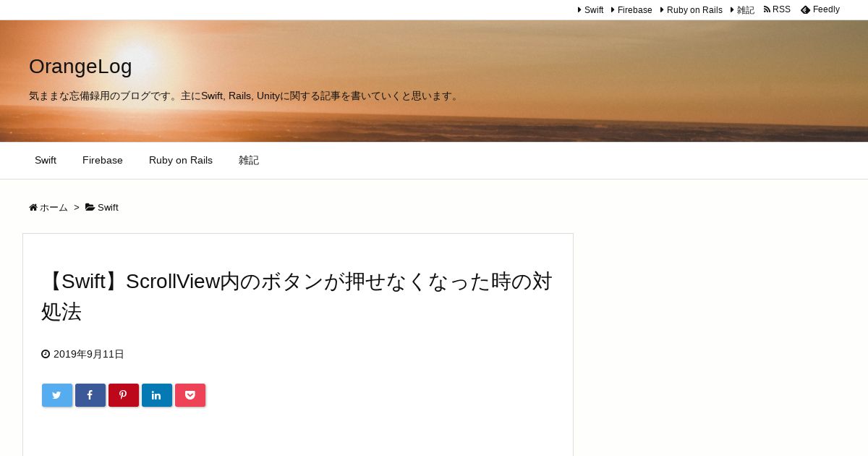Click the article title about ScrollView buttons
The width and height of the screenshot is (868, 456).
(297, 296)
